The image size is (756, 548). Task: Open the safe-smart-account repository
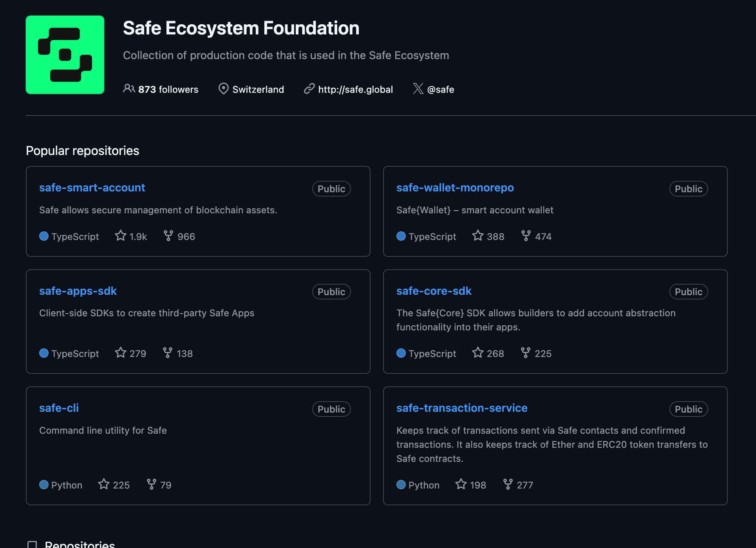pos(92,187)
